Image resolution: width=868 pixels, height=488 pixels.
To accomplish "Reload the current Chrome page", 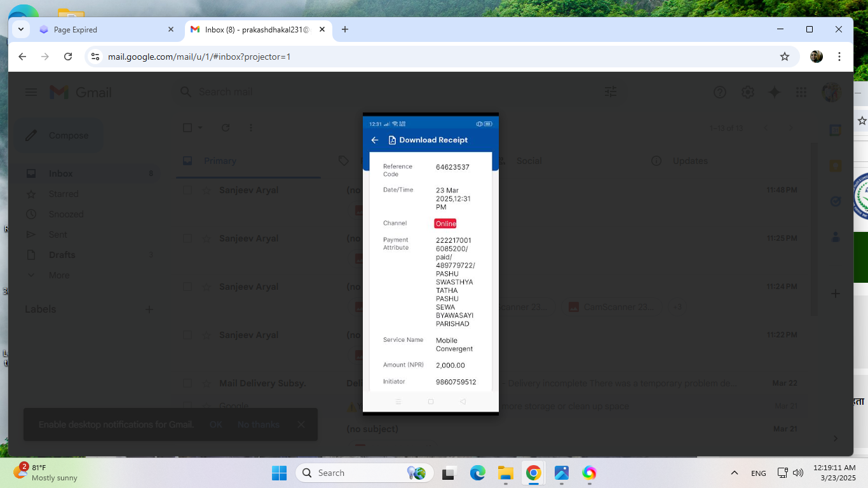I will coord(68,57).
